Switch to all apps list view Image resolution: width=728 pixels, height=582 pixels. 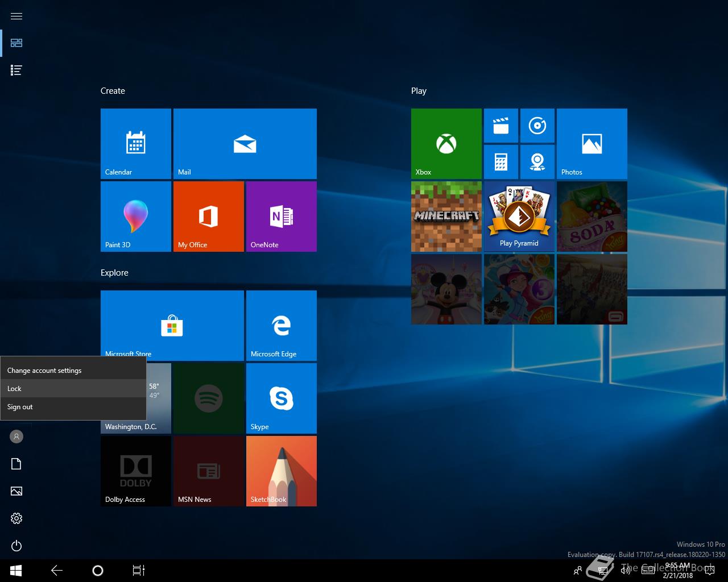[16, 70]
